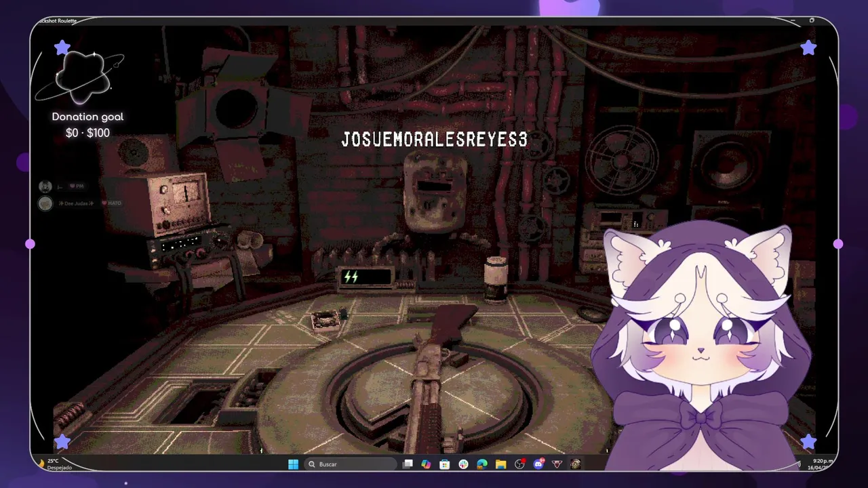The image size is (868, 488).
Task: Click the Donation goal label
Action: 87,117
